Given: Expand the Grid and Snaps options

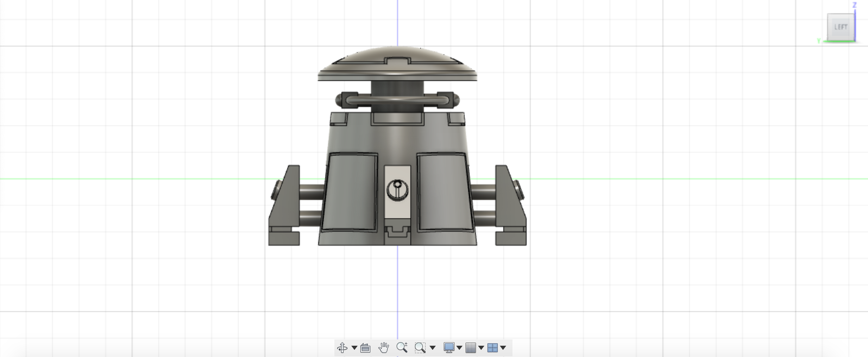Looking at the screenshot, I should (x=482, y=347).
